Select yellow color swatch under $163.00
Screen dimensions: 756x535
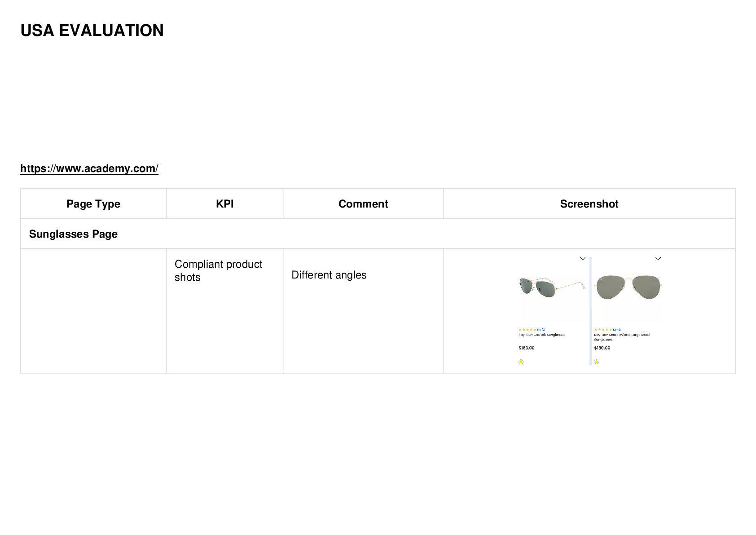(521, 362)
